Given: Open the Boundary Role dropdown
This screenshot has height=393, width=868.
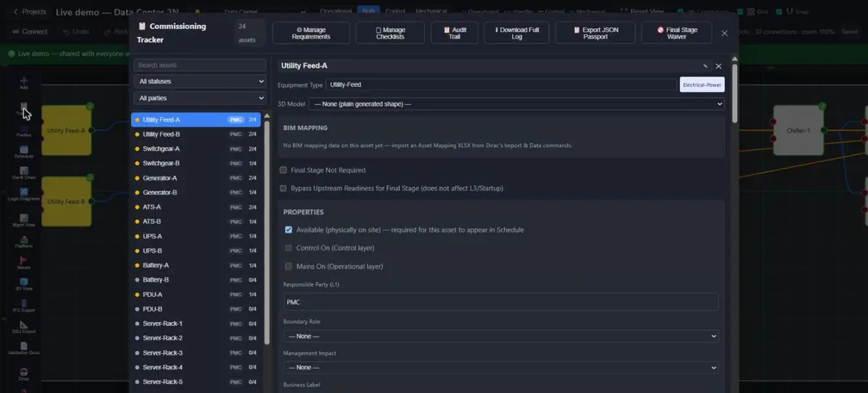Looking at the screenshot, I should click(501, 336).
